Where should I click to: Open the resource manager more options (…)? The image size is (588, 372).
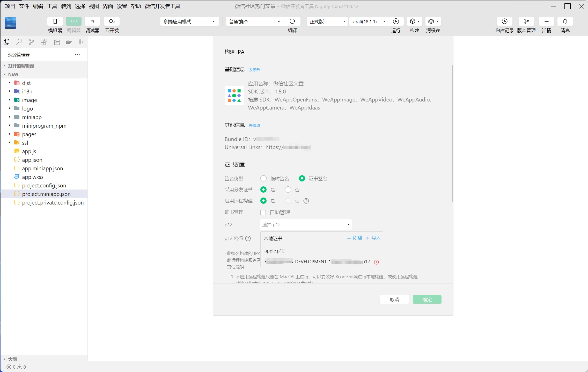pos(77,54)
